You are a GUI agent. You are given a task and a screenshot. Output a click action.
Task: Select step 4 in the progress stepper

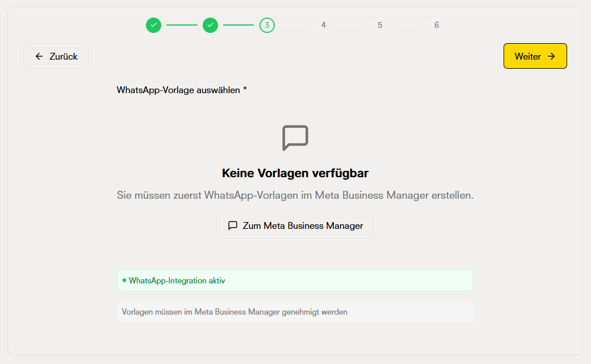pyautogui.click(x=323, y=25)
